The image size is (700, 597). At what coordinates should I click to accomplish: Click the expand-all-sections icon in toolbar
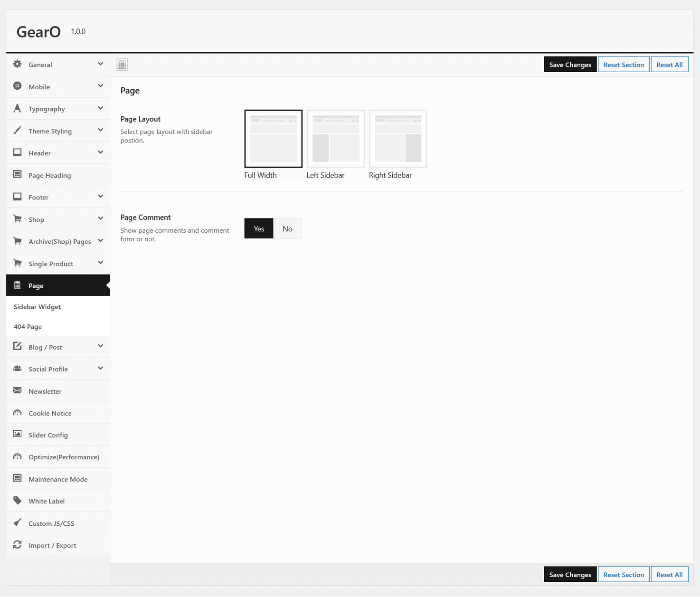pyautogui.click(x=122, y=65)
